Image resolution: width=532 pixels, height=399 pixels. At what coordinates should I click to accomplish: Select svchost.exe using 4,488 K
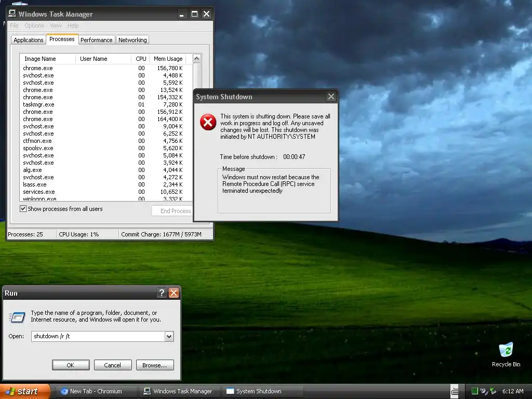103,75
